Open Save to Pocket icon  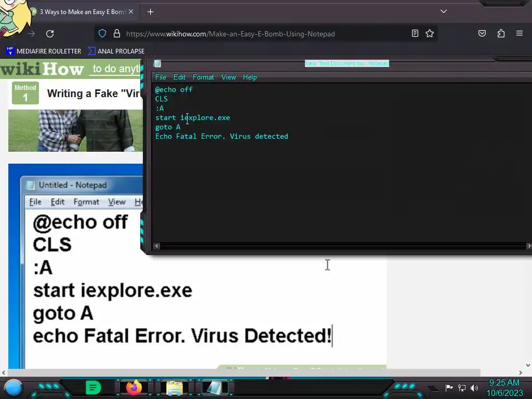(482, 33)
